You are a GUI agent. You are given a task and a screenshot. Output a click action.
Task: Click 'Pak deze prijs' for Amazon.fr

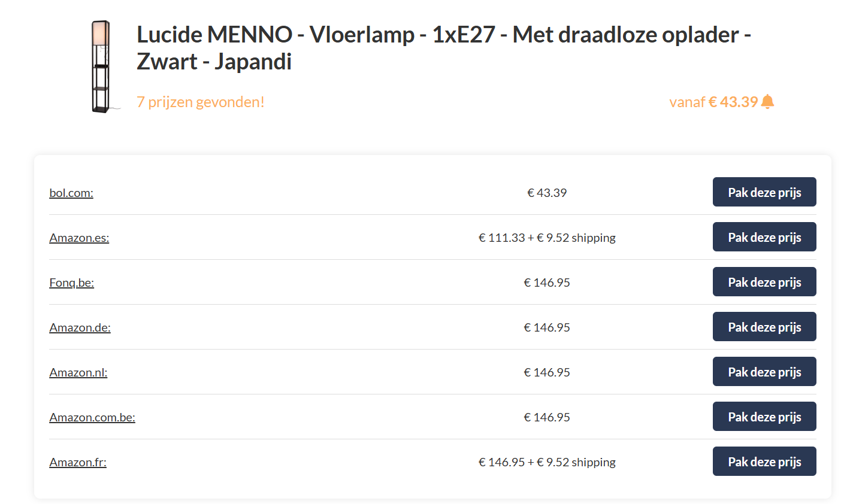tap(764, 461)
